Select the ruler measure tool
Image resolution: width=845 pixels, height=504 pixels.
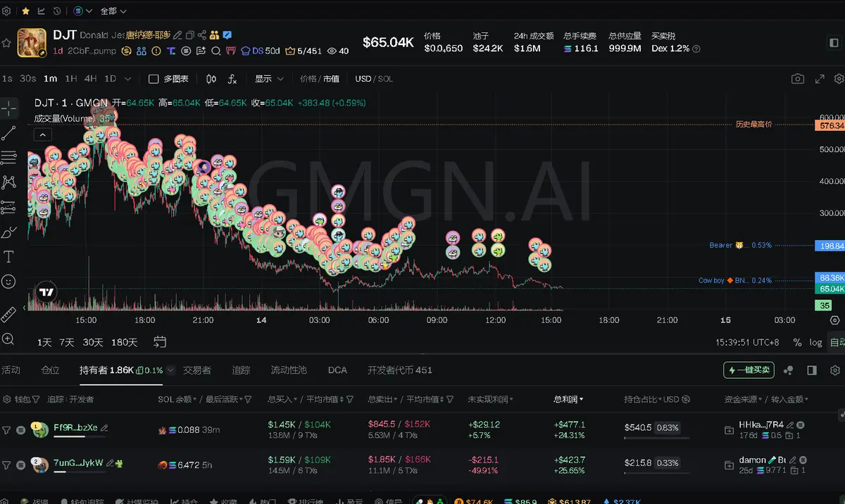click(x=8, y=314)
